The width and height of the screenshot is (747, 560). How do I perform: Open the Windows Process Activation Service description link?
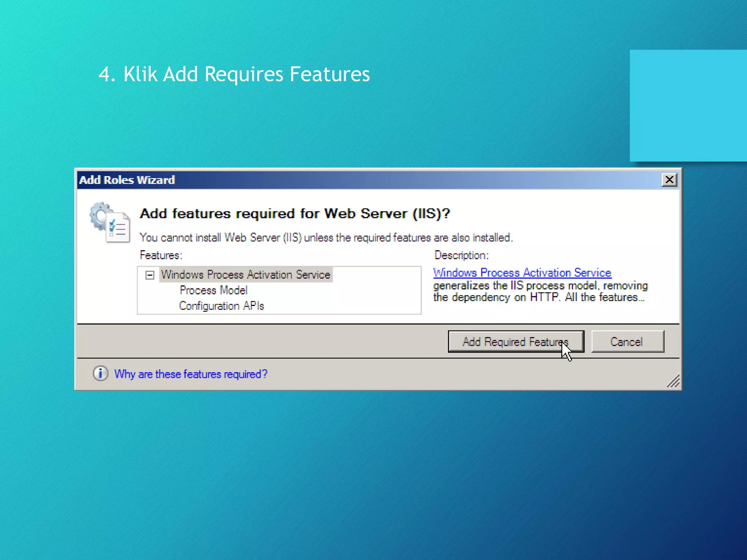(x=522, y=273)
